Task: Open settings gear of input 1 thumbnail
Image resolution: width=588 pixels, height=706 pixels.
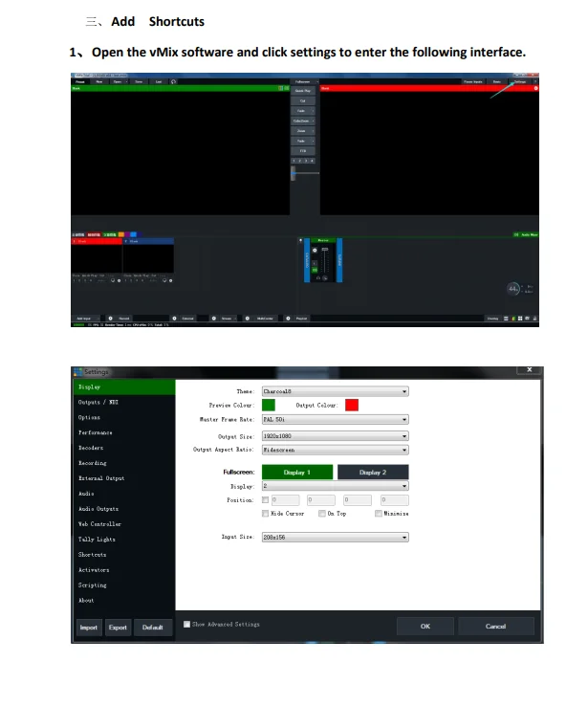Action: click(119, 280)
